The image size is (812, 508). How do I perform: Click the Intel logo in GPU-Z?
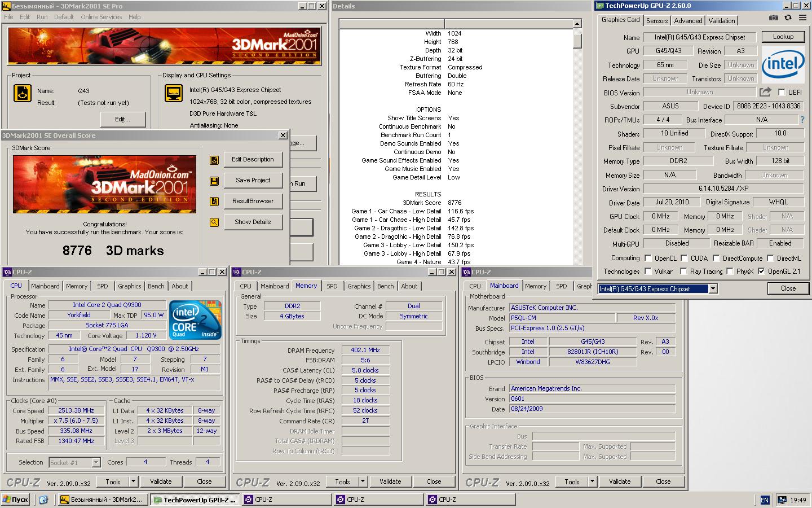point(783,64)
